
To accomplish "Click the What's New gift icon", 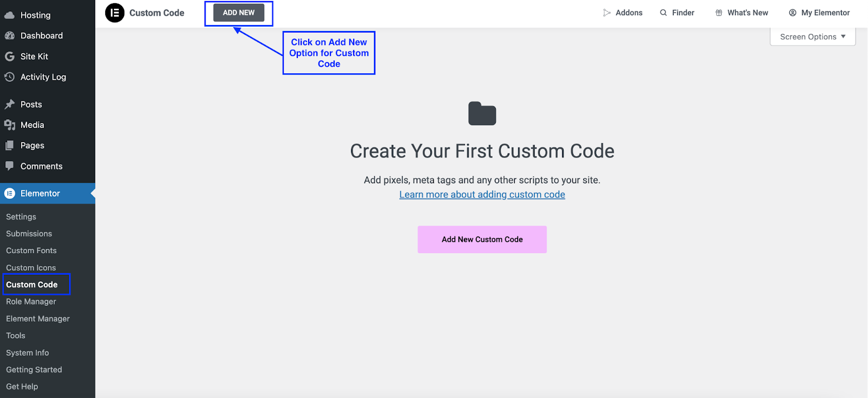I will pyautogui.click(x=718, y=12).
